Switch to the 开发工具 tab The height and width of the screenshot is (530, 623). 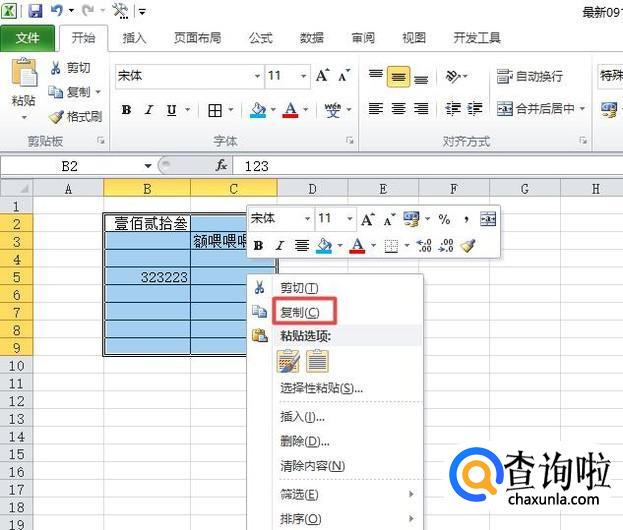[x=477, y=38]
